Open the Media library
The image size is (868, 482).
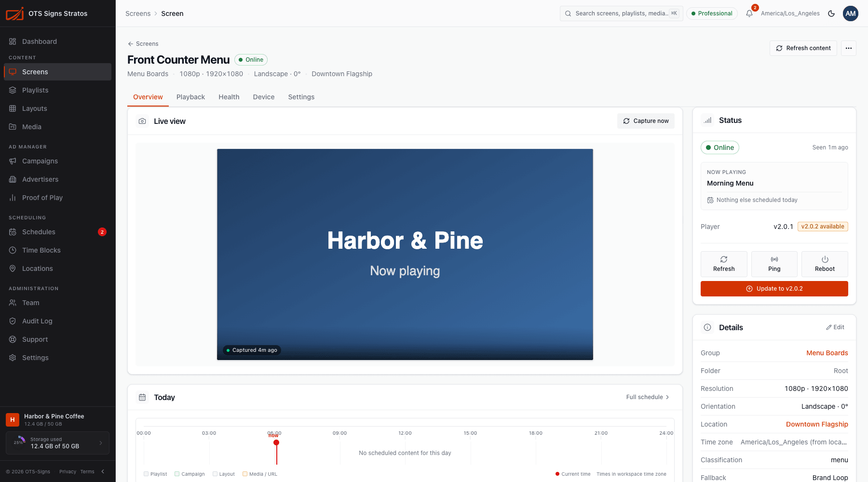[57, 127]
